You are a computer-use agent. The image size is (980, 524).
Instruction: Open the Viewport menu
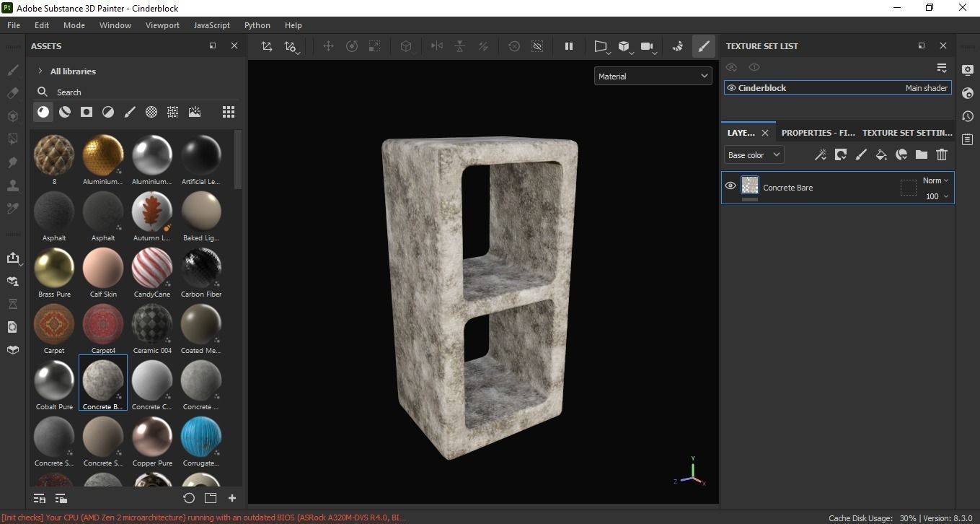[x=162, y=25]
